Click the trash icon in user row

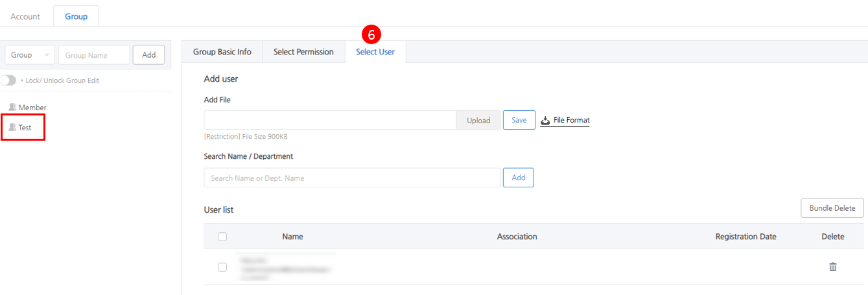pyautogui.click(x=833, y=266)
